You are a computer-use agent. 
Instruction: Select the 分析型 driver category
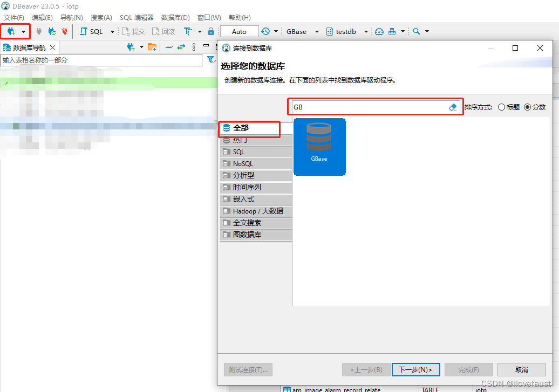[x=256, y=175]
